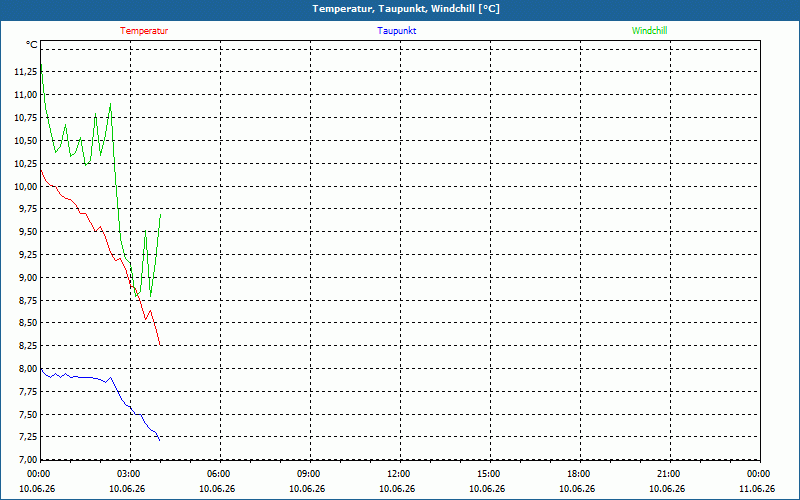800x500 pixels.
Task: Click the red 'Temperatur' legend label
Action: point(144,31)
